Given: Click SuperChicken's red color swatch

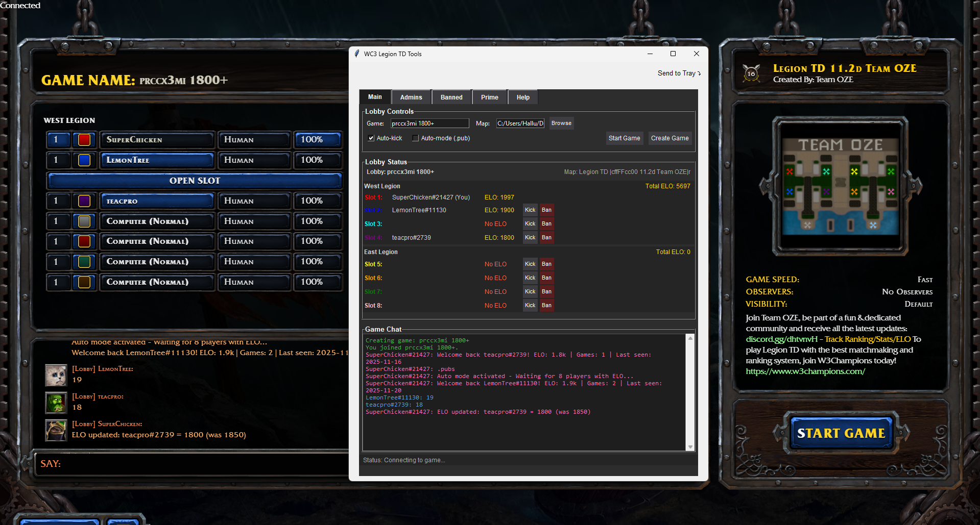Looking at the screenshot, I should (x=83, y=139).
